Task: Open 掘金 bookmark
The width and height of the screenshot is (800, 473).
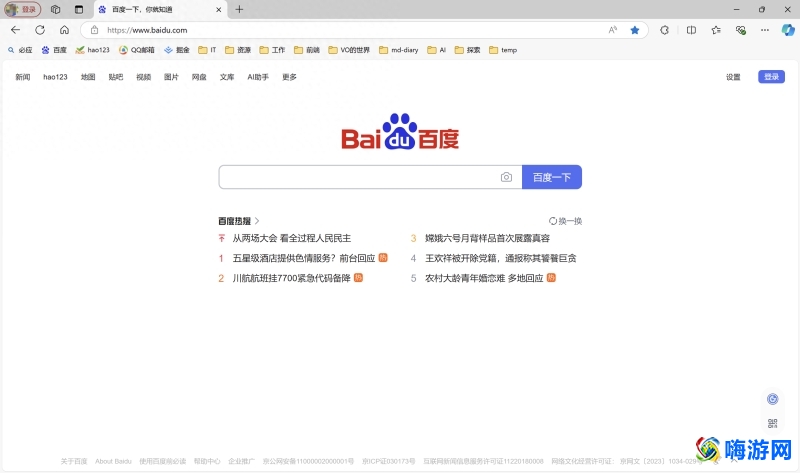Action: click(177, 50)
